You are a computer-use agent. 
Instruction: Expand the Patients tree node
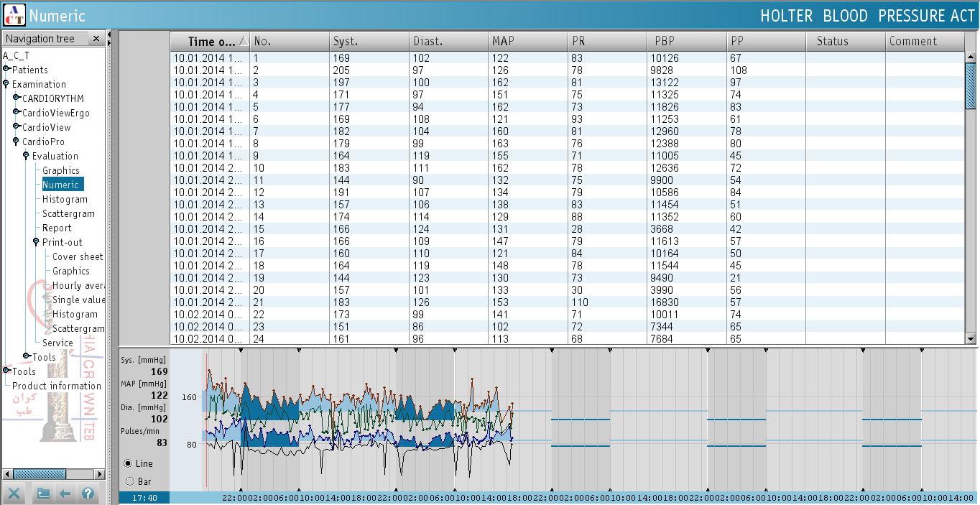tap(6, 70)
